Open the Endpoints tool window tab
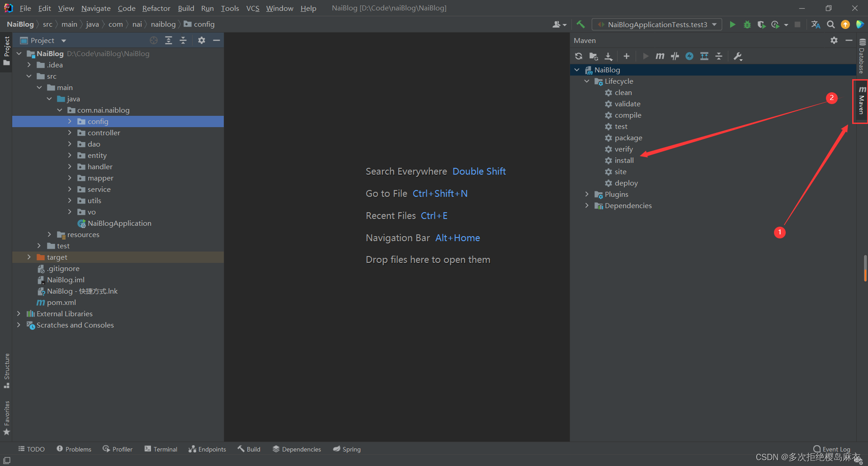The image size is (868, 466). click(207, 449)
